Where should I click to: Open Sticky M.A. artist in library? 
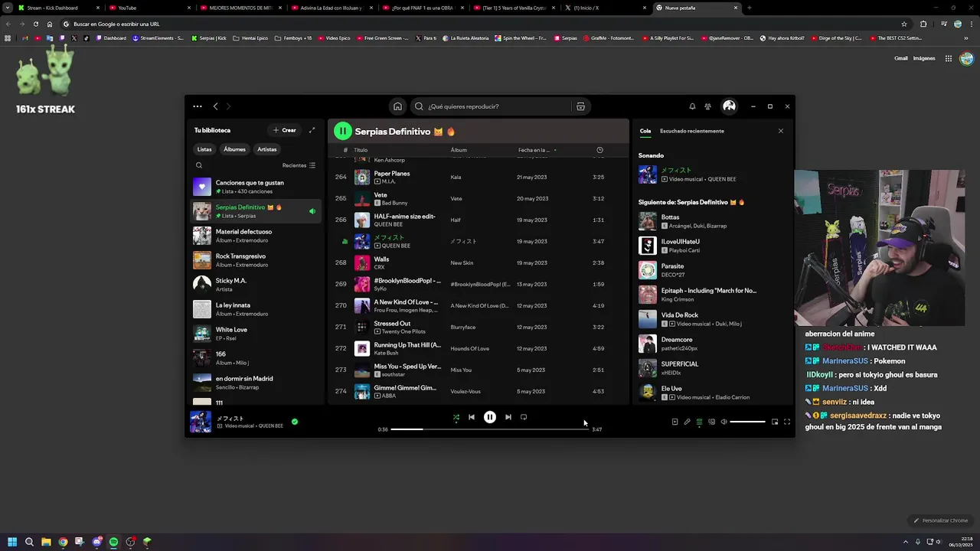(x=256, y=285)
